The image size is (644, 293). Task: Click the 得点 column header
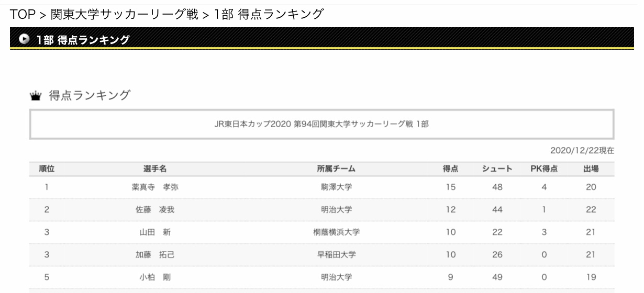451,168
